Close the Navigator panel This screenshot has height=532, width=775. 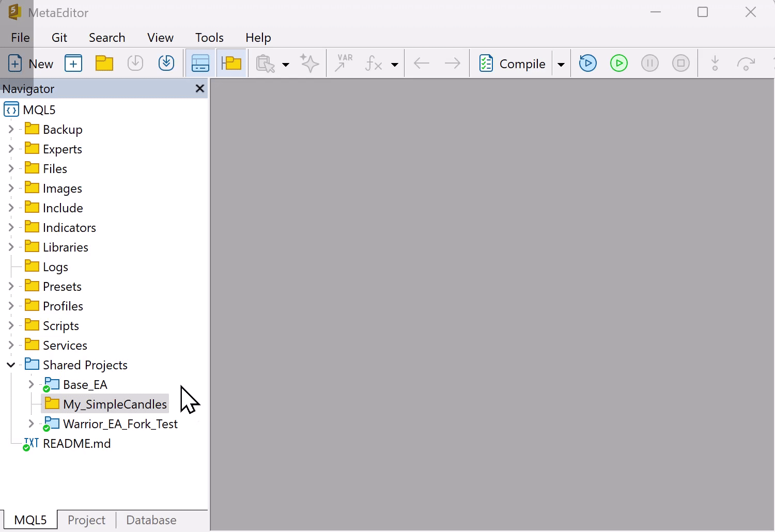click(x=200, y=89)
